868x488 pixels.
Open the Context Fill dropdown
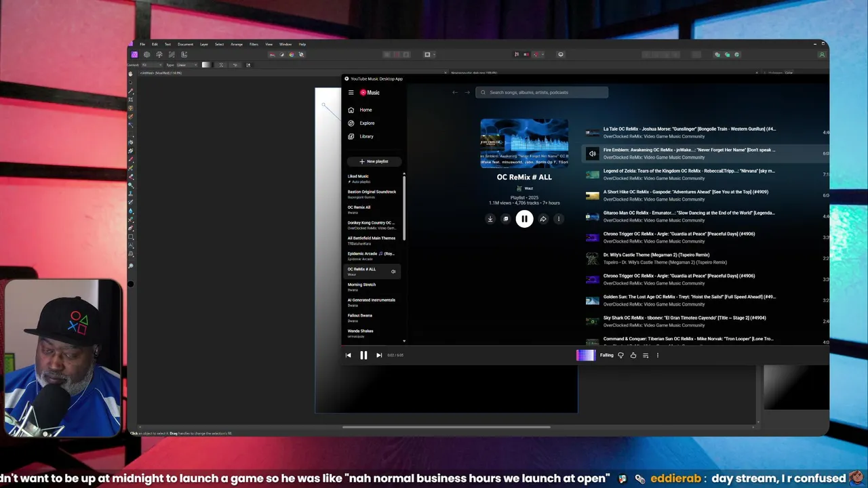(x=151, y=65)
